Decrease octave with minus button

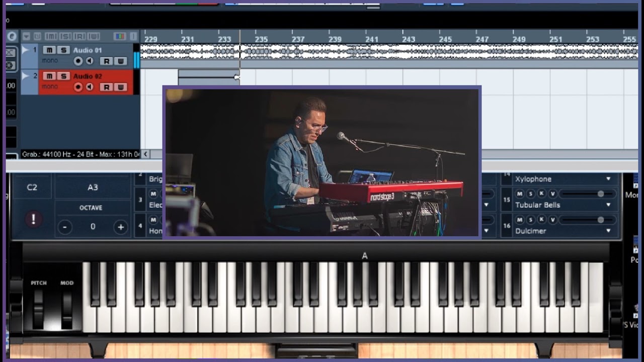pos(64,227)
